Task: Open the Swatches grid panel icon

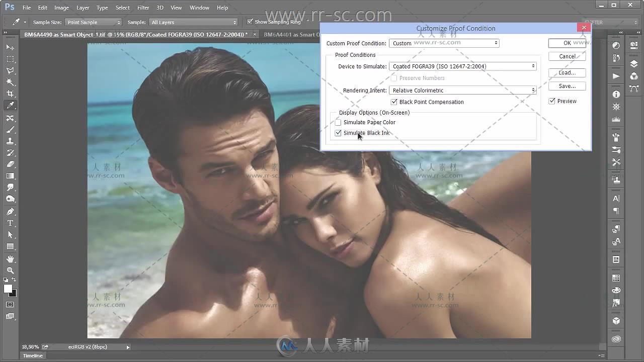Action: coord(616,278)
